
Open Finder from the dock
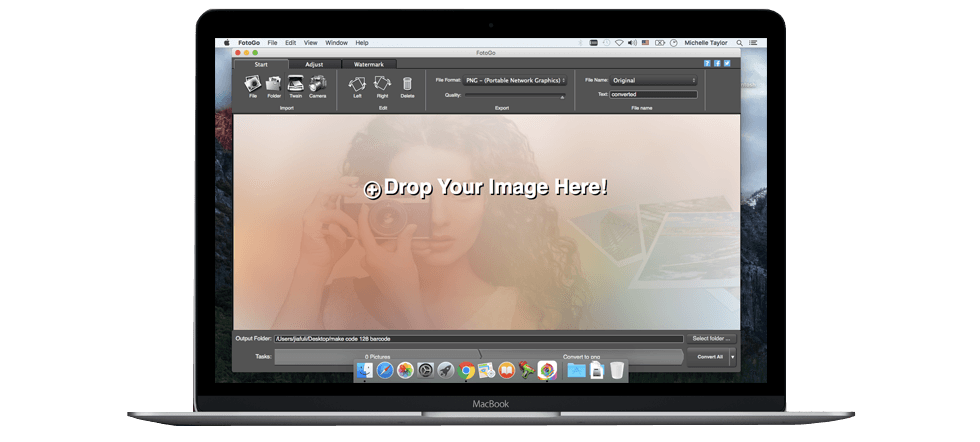pos(364,370)
